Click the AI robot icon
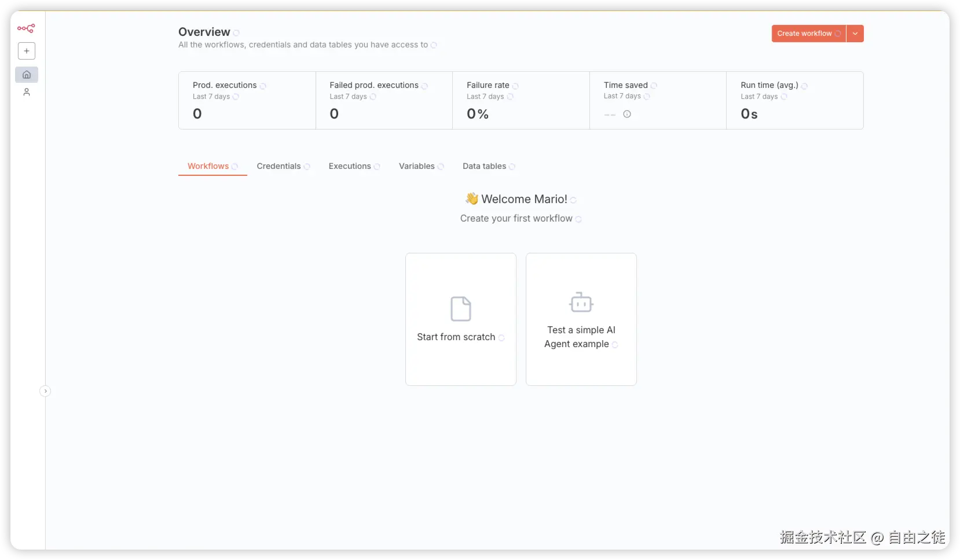Image resolution: width=960 pixels, height=560 pixels. (581, 303)
